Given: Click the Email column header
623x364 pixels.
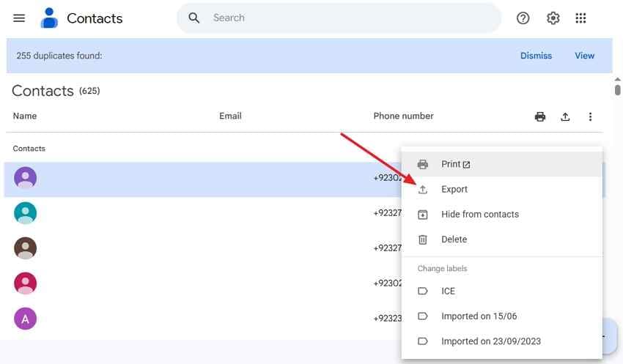Looking at the screenshot, I should (230, 116).
